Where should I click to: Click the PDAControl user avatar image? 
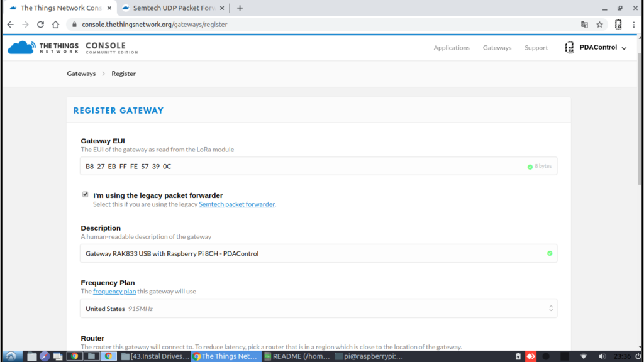tap(569, 48)
